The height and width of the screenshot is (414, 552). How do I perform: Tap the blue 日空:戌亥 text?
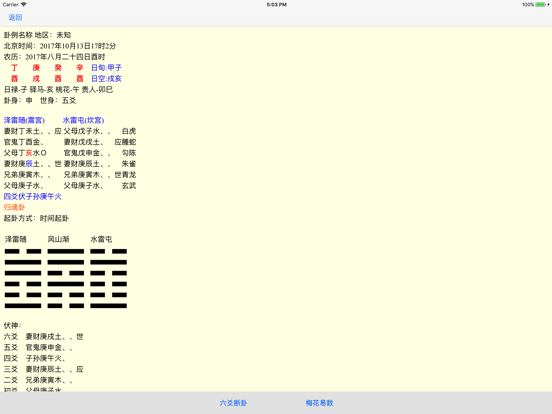[106, 79]
